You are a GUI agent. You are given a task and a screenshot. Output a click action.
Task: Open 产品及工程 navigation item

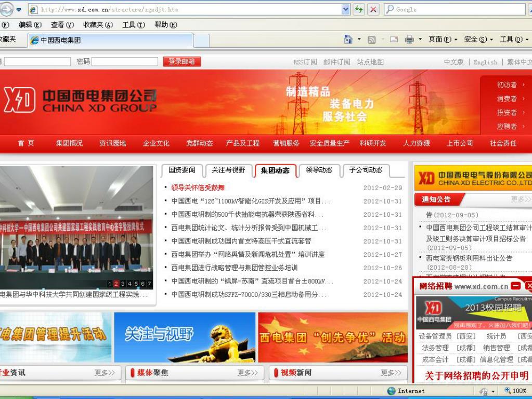(x=242, y=143)
